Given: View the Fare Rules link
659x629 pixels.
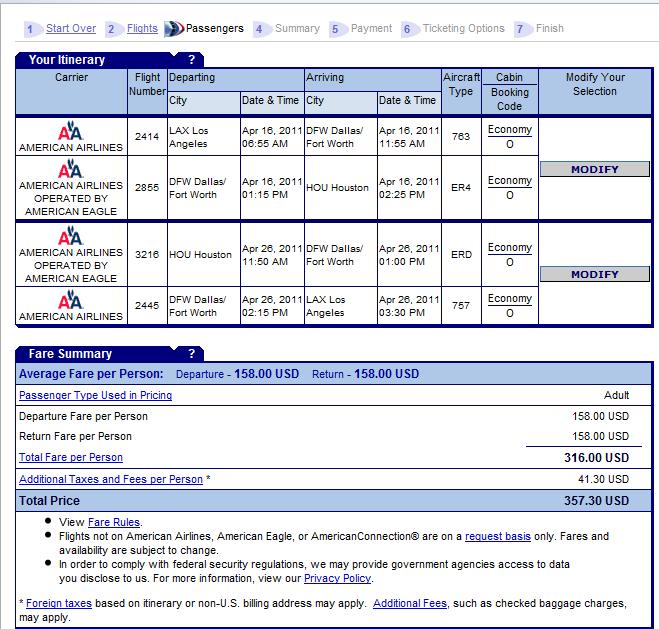Looking at the screenshot, I should coord(114,522).
